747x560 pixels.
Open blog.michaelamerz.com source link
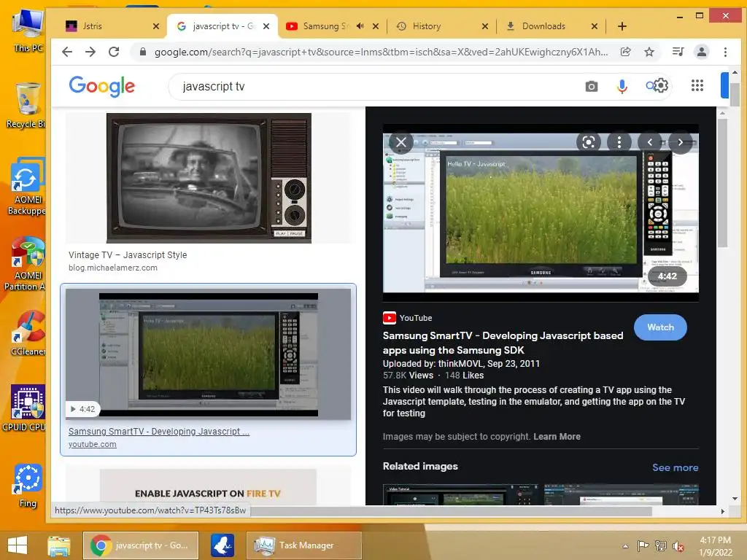[113, 268]
